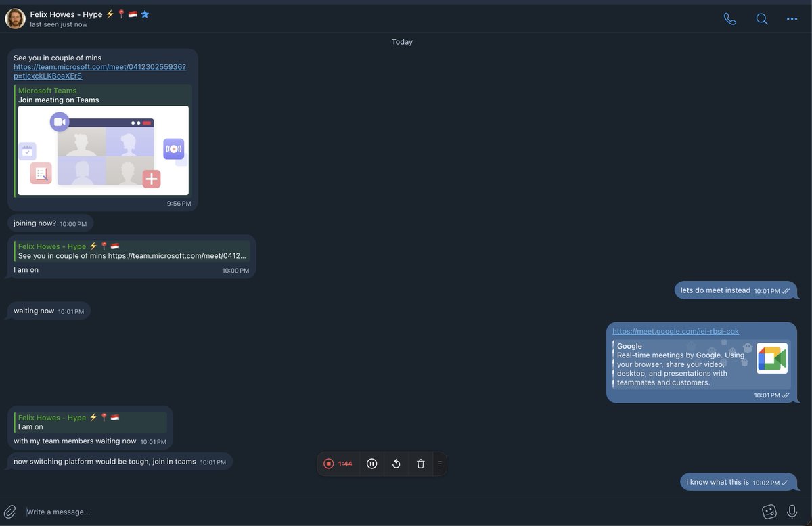The width and height of the screenshot is (812, 526).
Task: Pause the screen recording
Action: 371,464
